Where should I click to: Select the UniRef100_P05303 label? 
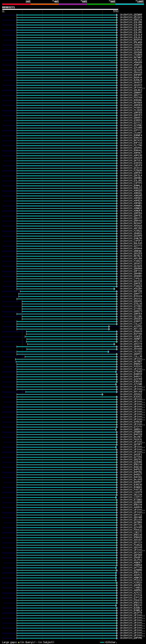[x=131, y=367]
